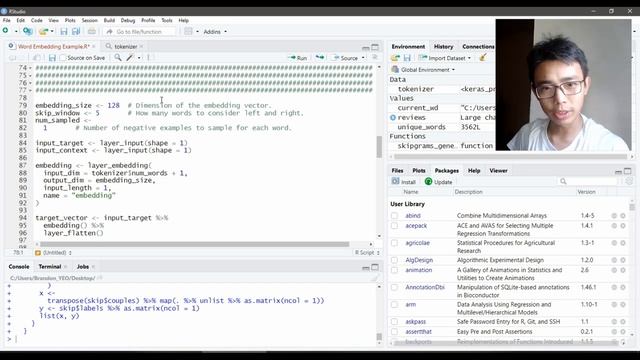
Task: Save script icon in editor toolbar
Action: tap(52, 58)
